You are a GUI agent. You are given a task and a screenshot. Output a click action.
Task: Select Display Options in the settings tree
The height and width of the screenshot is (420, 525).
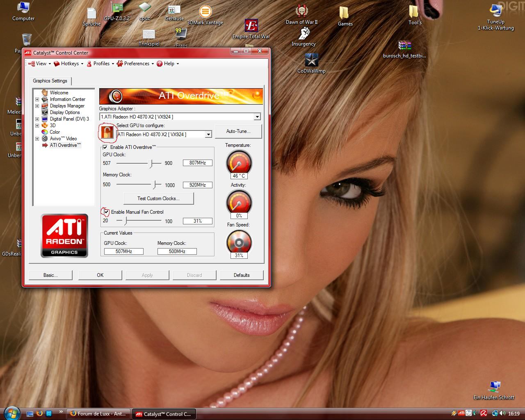click(x=65, y=112)
